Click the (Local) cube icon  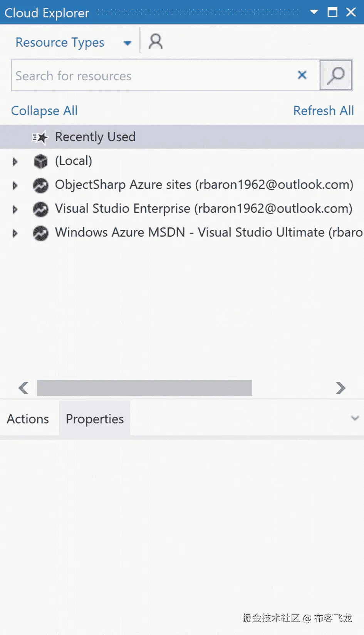click(x=40, y=161)
